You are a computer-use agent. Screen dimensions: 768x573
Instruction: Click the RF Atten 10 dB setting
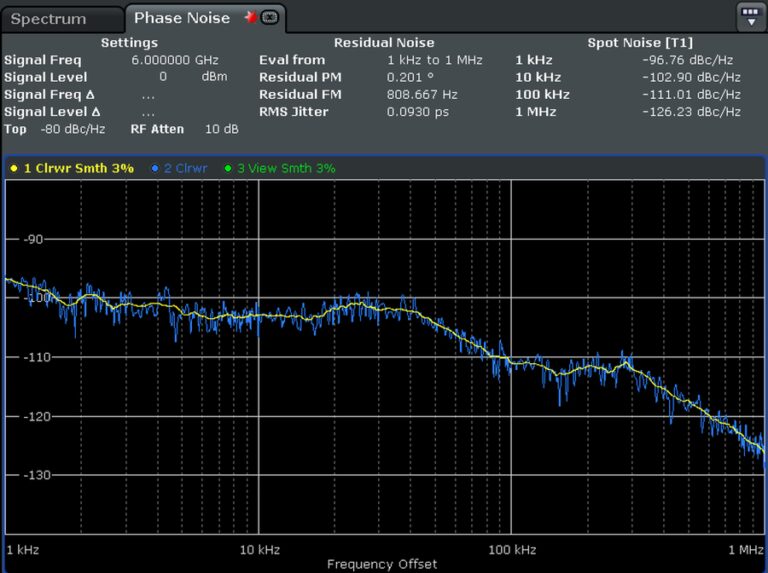coord(222,129)
